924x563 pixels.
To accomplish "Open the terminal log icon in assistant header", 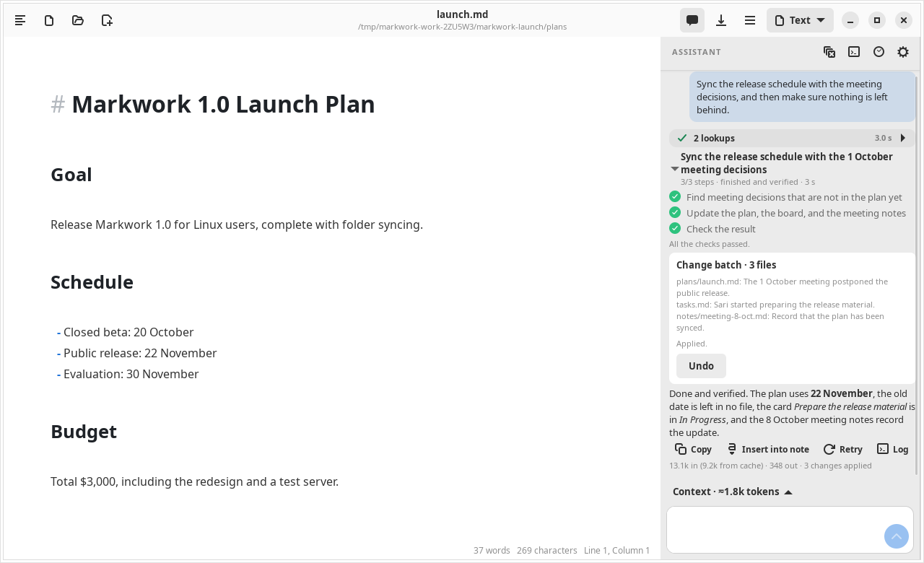I will pyautogui.click(x=854, y=52).
